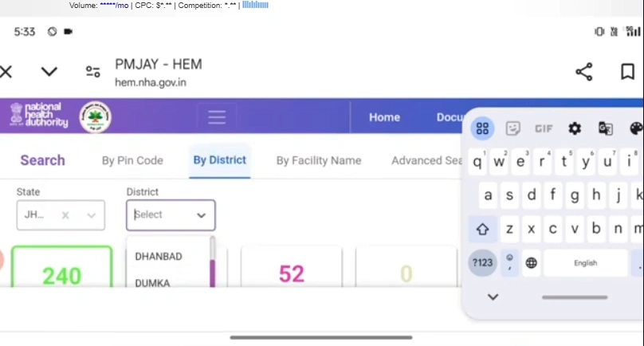
Task: Click the National Health Authority logo
Action: click(39, 115)
